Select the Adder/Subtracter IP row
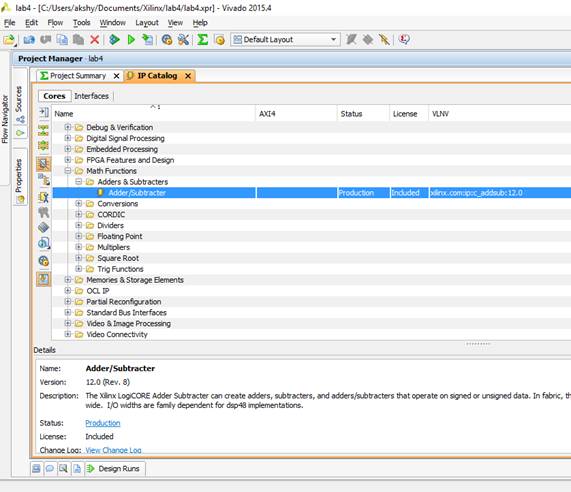This screenshot has height=492, width=571. coord(312,193)
